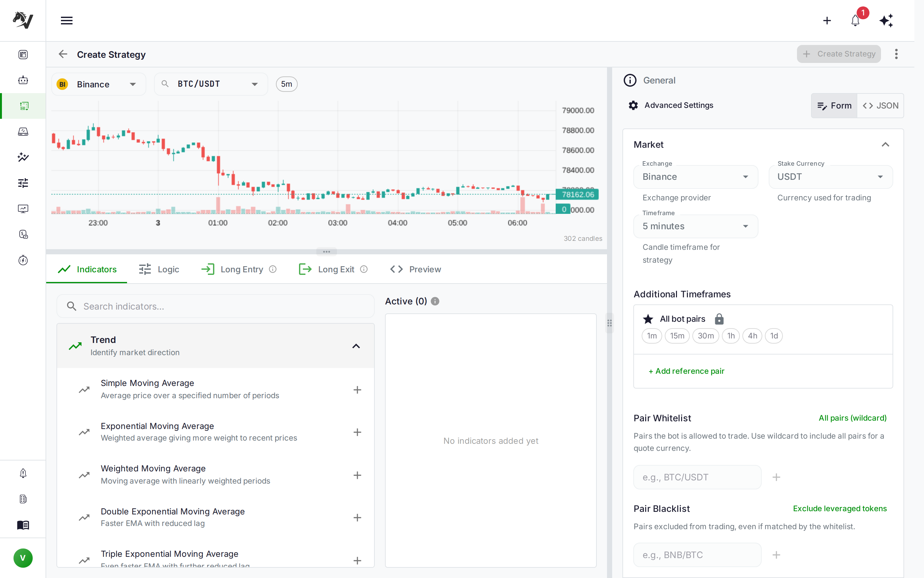The image size is (924, 578).
Task: Open the sidebar icon below strategies
Action: (23, 132)
